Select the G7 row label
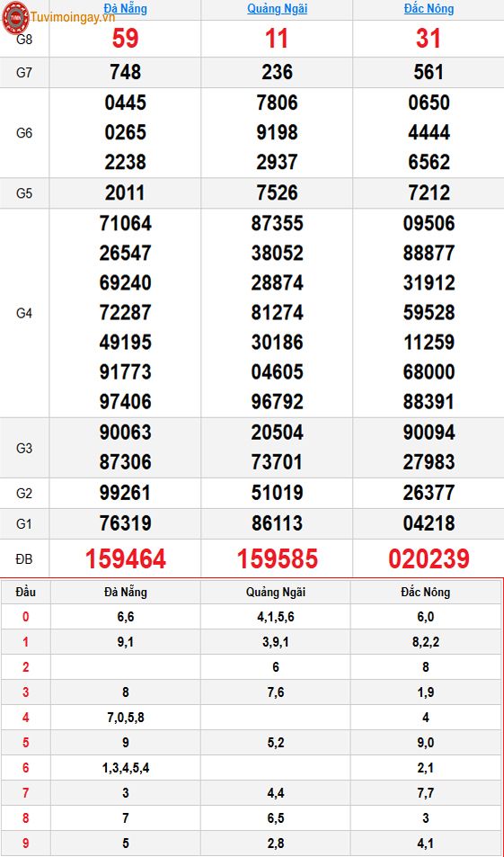Viewport: 504px width, 857px height. pos(24,73)
